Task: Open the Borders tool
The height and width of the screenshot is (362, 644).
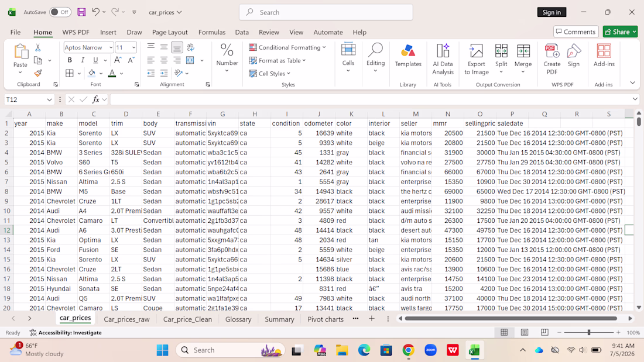Action: point(70,74)
